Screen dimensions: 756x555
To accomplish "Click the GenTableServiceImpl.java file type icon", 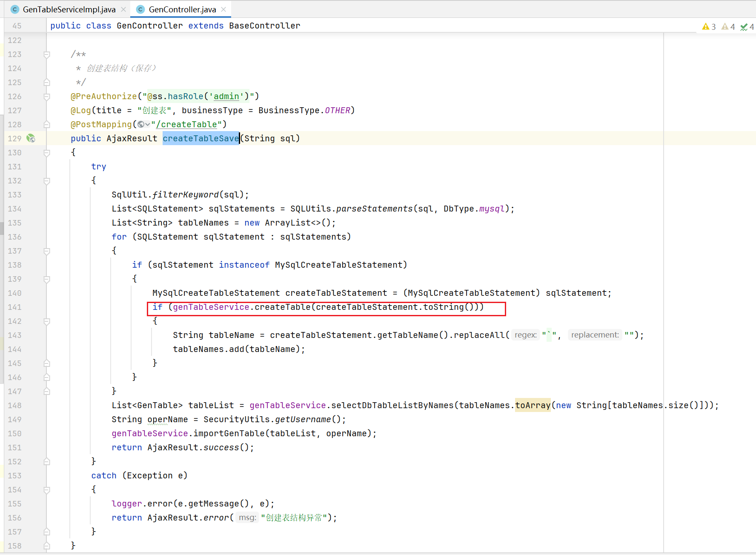I will (15, 9).
